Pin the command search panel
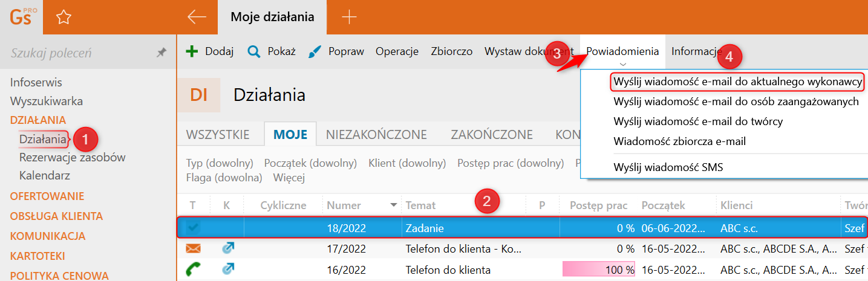The height and width of the screenshot is (281, 868). click(x=161, y=53)
